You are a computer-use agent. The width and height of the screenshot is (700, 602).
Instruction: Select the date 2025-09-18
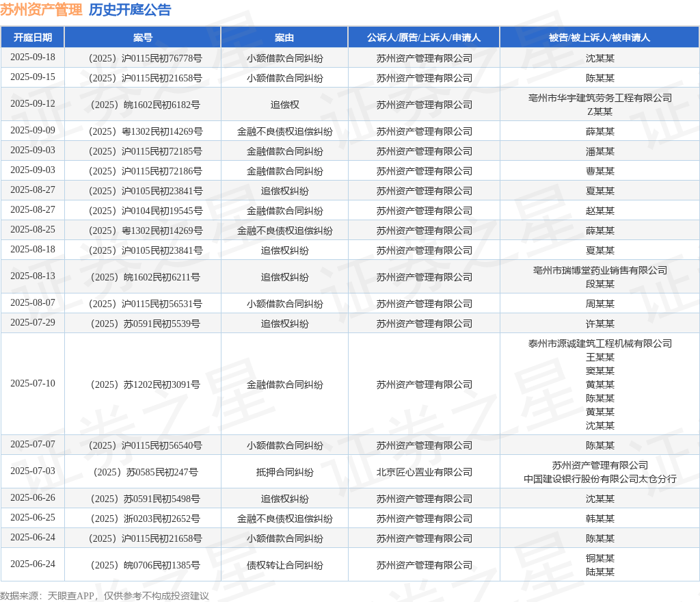coord(33,57)
